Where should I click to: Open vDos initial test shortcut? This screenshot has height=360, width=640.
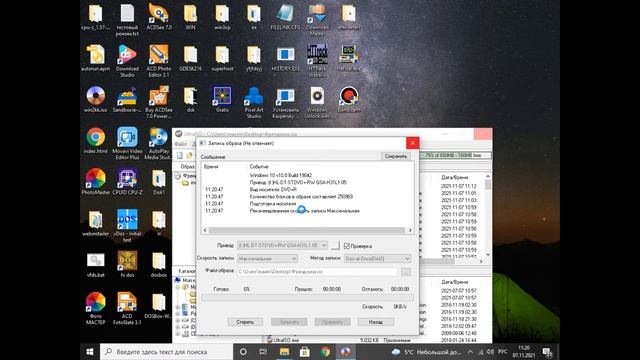click(127, 226)
